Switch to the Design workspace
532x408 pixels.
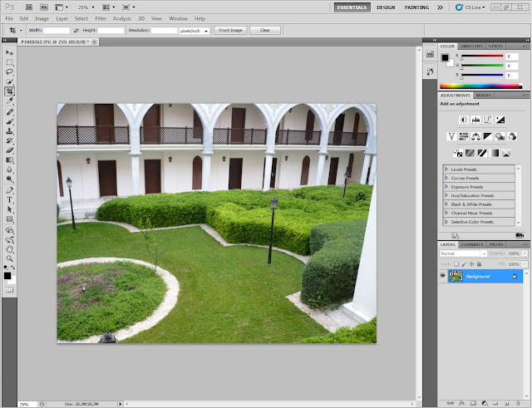386,7
